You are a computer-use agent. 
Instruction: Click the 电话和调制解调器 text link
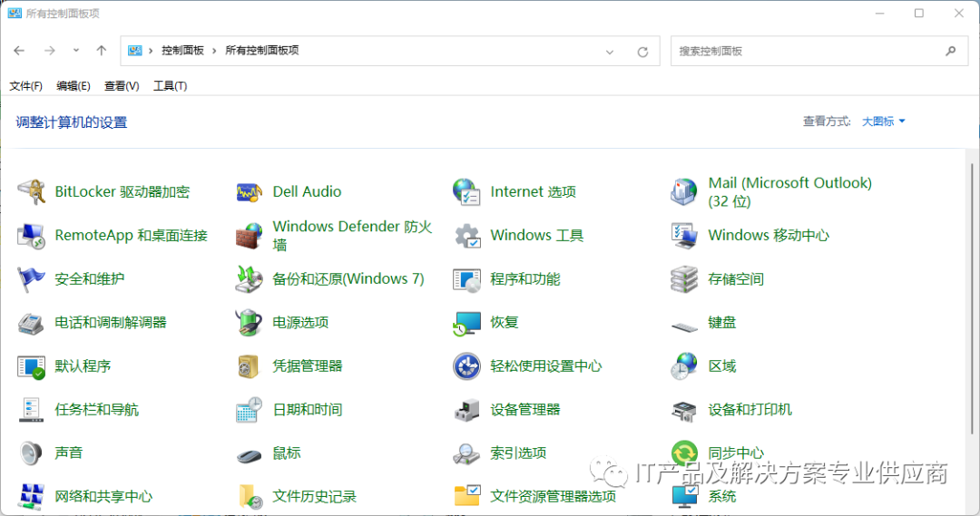tap(111, 323)
